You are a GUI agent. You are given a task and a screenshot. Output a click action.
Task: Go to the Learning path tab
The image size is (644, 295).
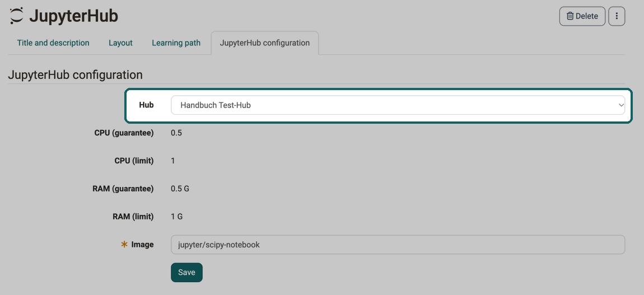click(176, 43)
